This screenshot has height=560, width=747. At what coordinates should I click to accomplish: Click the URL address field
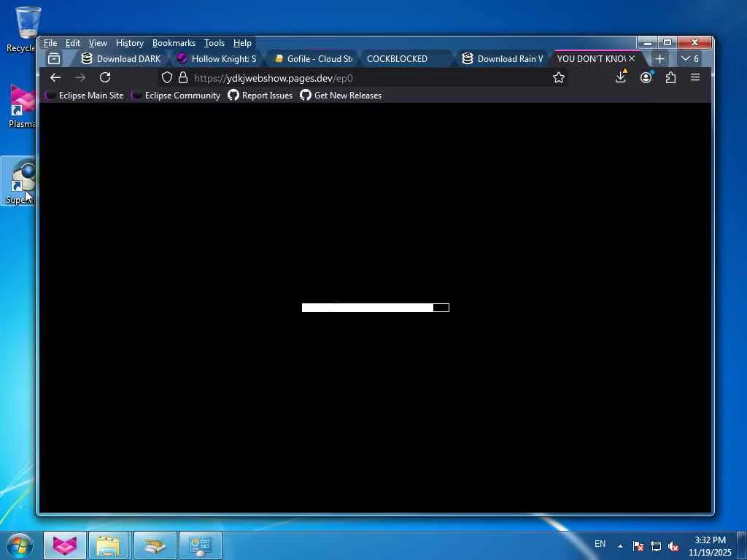coord(362,77)
